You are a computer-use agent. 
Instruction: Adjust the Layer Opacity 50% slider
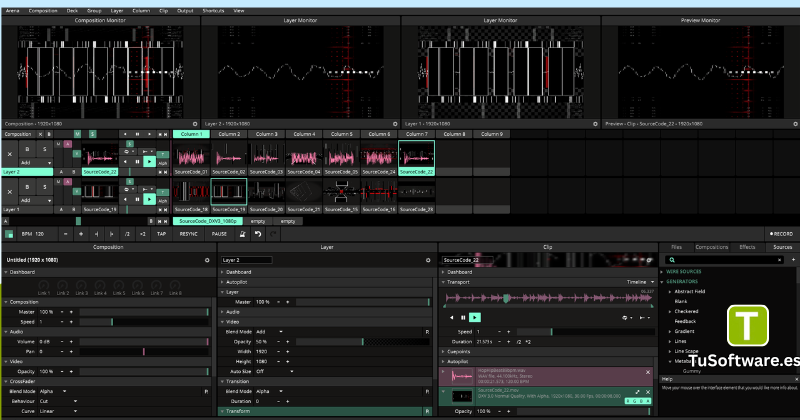point(363,342)
